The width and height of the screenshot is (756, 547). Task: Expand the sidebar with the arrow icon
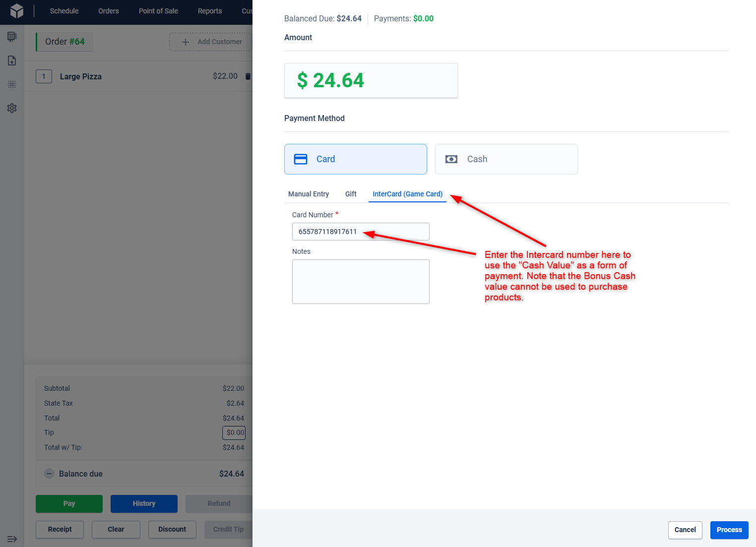tap(12, 539)
